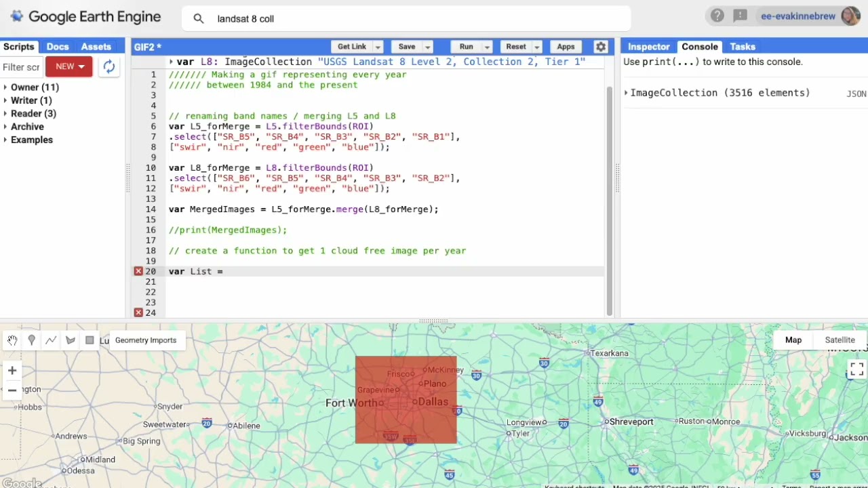868x488 pixels.
Task: Click the red ROI rectangle on map
Action: 406,400
